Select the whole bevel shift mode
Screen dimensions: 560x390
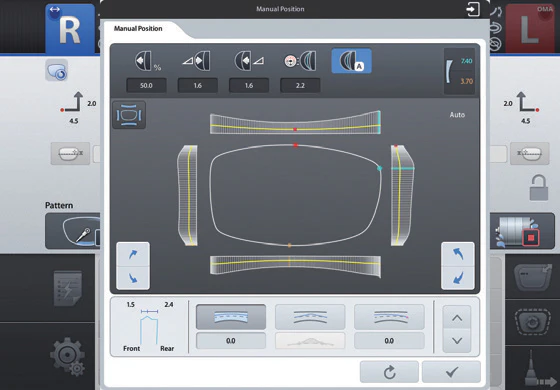click(231, 317)
